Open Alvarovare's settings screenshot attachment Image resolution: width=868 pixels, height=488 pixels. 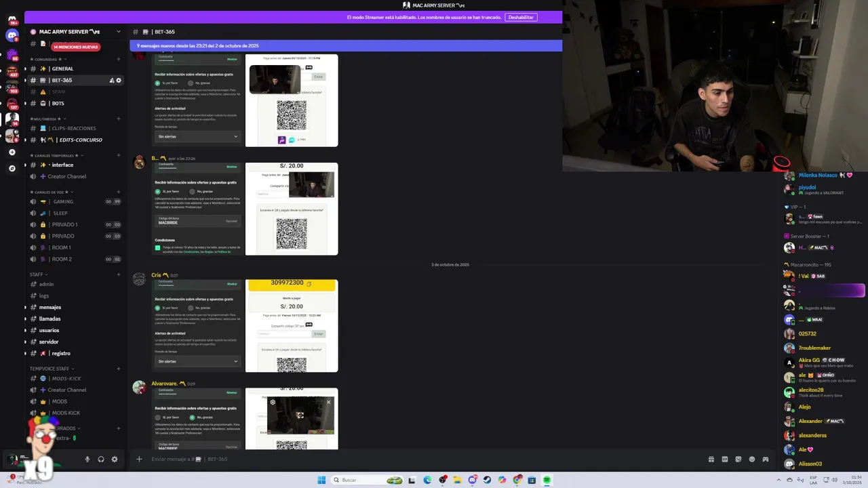click(197, 419)
